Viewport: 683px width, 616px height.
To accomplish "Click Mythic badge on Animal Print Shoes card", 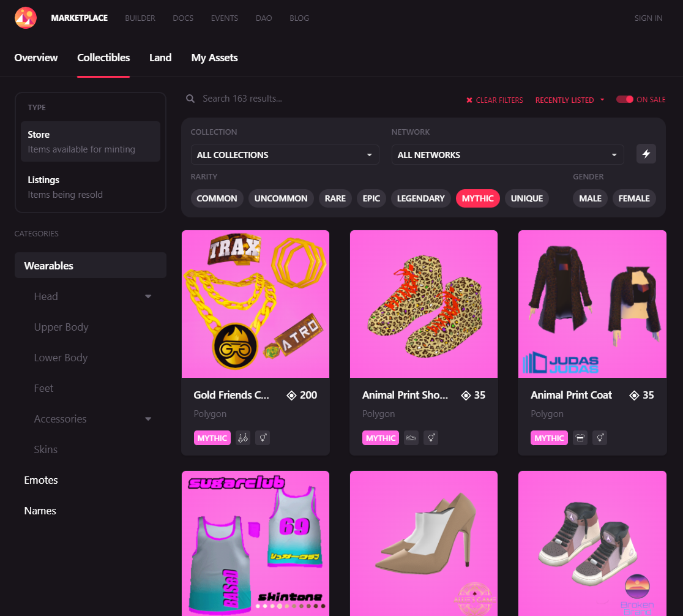I will [x=381, y=438].
